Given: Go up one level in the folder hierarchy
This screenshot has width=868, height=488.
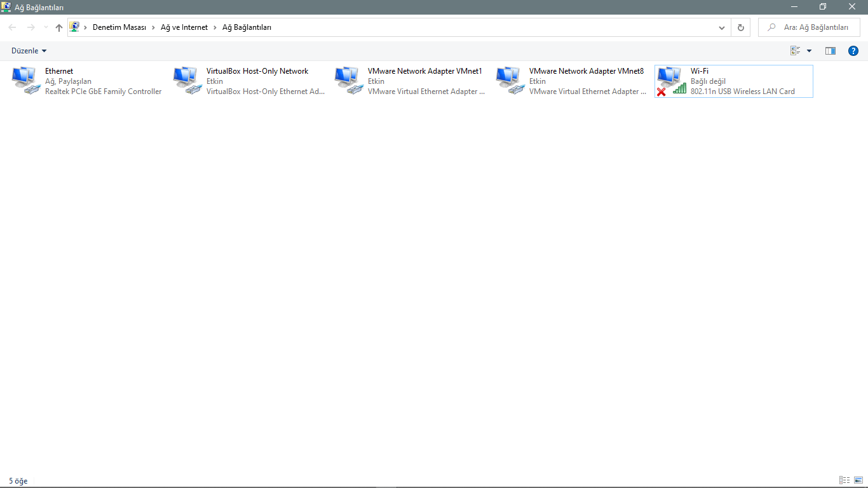Looking at the screenshot, I should (59, 27).
